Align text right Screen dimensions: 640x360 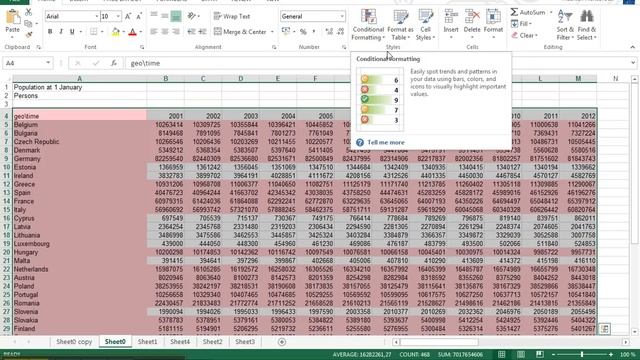pos(176,31)
